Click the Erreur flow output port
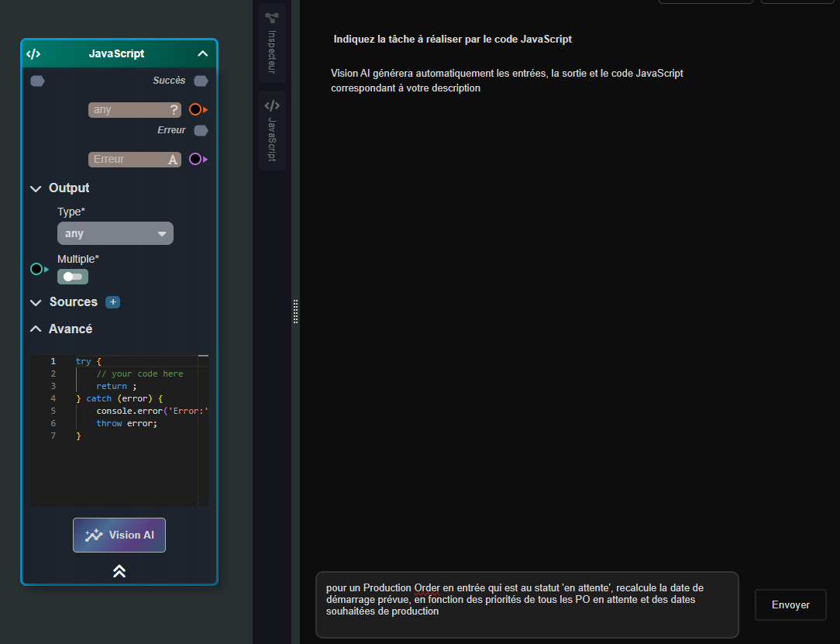Image resolution: width=840 pixels, height=644 pixels. pyautogui.click(x=201, y=130)
